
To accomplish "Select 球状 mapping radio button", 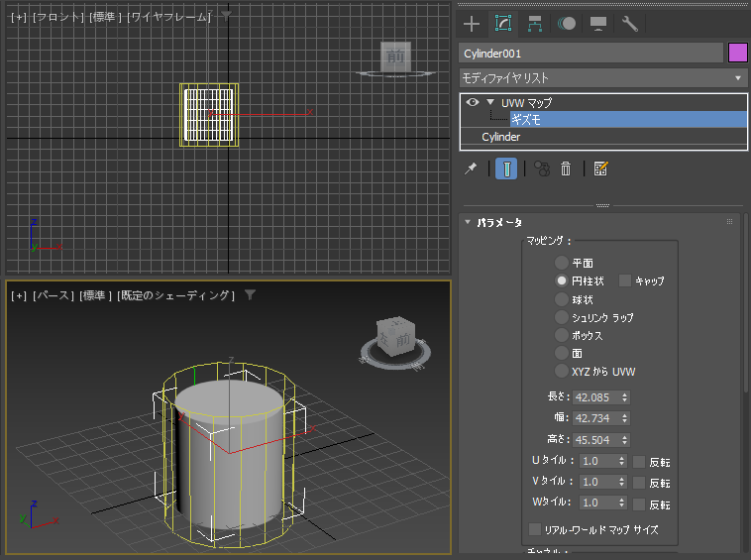I will pos(562,299).
